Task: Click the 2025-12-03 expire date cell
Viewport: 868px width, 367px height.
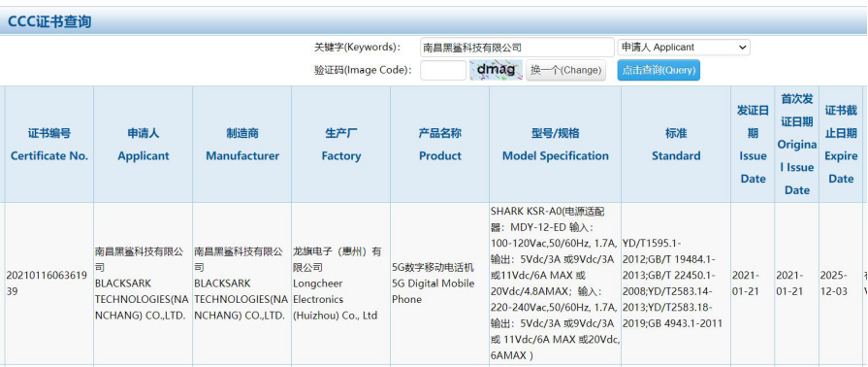Action: (x=841, y=284)
